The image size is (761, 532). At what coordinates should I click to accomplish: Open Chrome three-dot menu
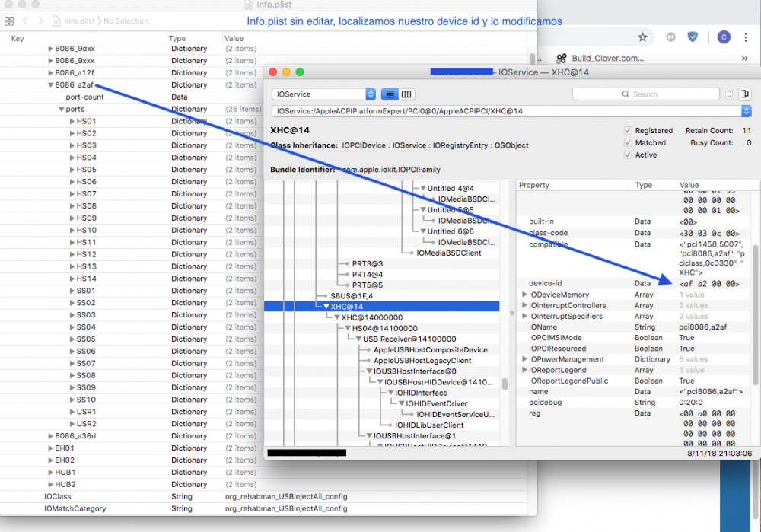[x=746, y=37]
